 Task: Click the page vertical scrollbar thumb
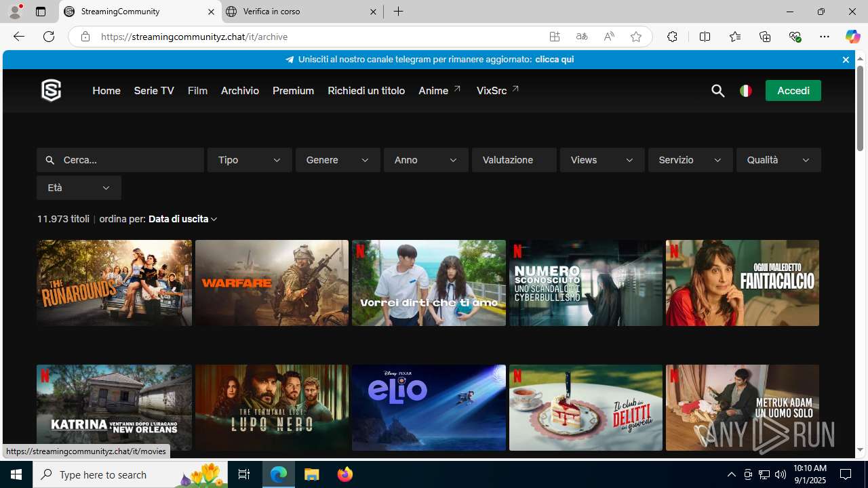[x=860, y=108]
